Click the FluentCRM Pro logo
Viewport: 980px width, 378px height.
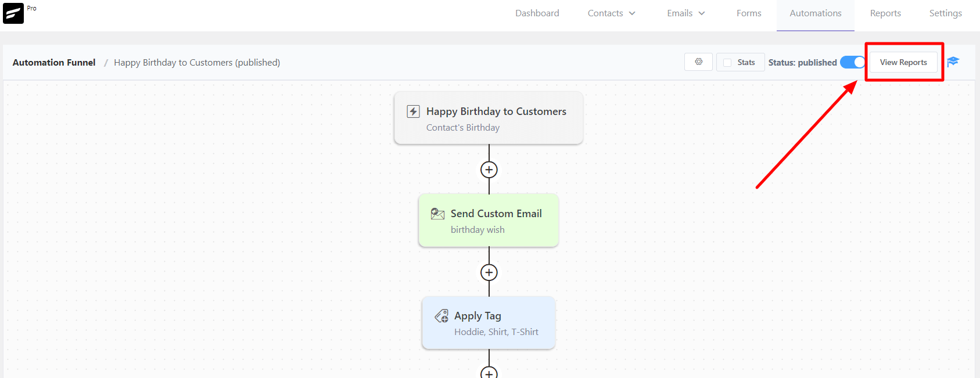tap(13, 13)
